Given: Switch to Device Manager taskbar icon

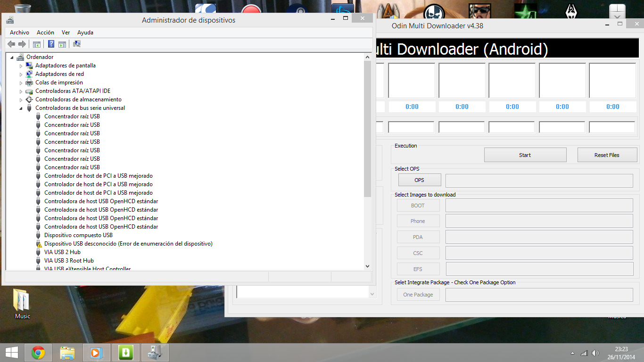Looking at the screenshot, I should click(x=155, y=353).
